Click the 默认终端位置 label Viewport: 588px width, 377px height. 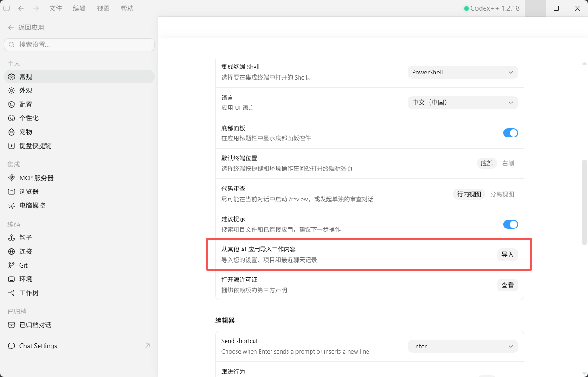pos(239,158)
